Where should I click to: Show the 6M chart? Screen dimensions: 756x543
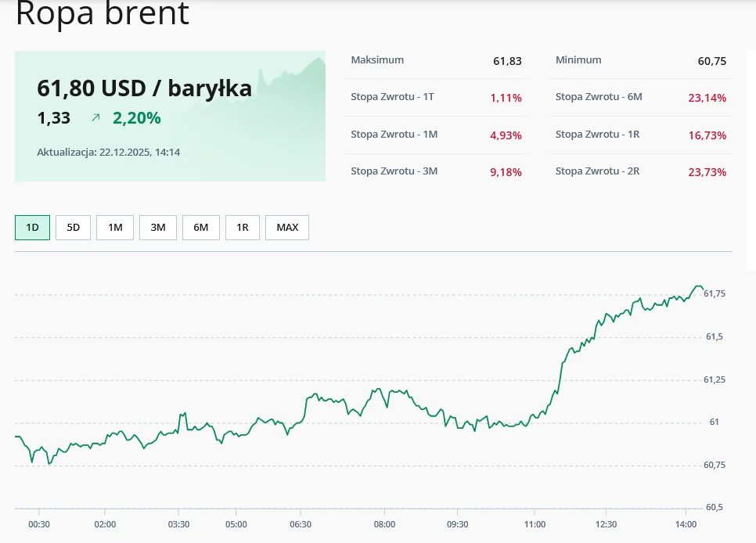(x=200, y=227)
